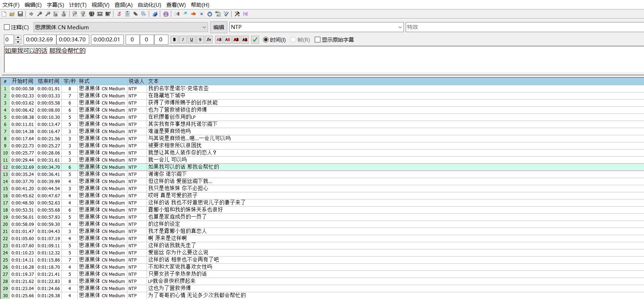The width and height of the screenshot is (644, 299).
Task: Open Options hammer and wrench icon
Action: point(237,14)
